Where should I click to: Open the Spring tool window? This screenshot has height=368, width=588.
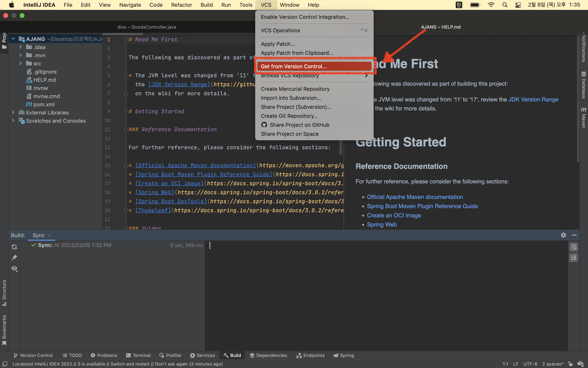pyautogui.click(x=343, y=355)
